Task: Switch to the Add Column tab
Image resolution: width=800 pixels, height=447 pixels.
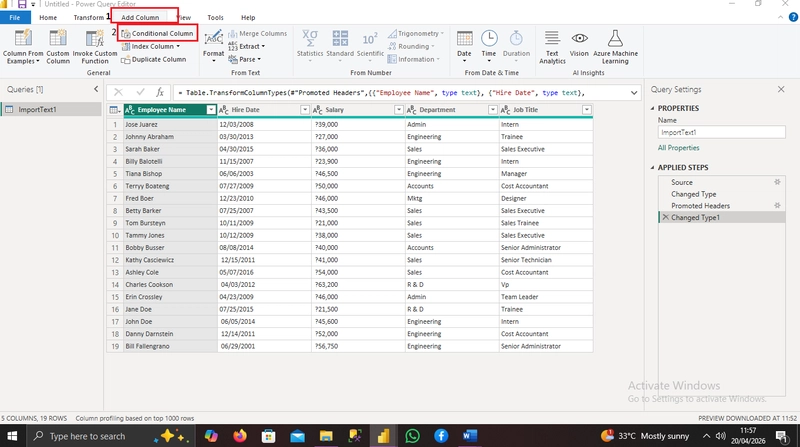Action: coord(140,17)
